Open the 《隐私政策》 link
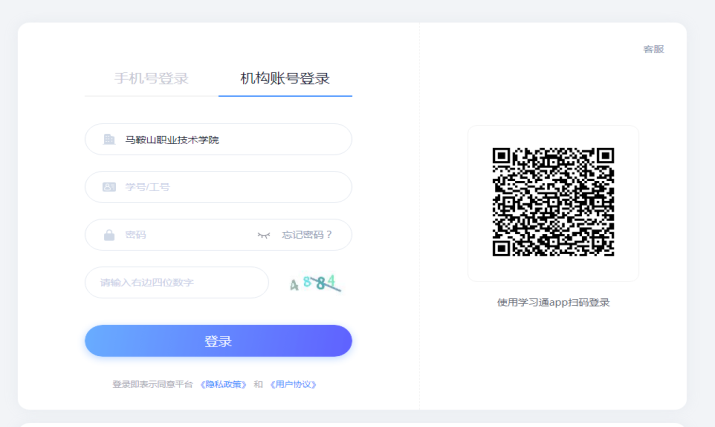 click(223, 384)
